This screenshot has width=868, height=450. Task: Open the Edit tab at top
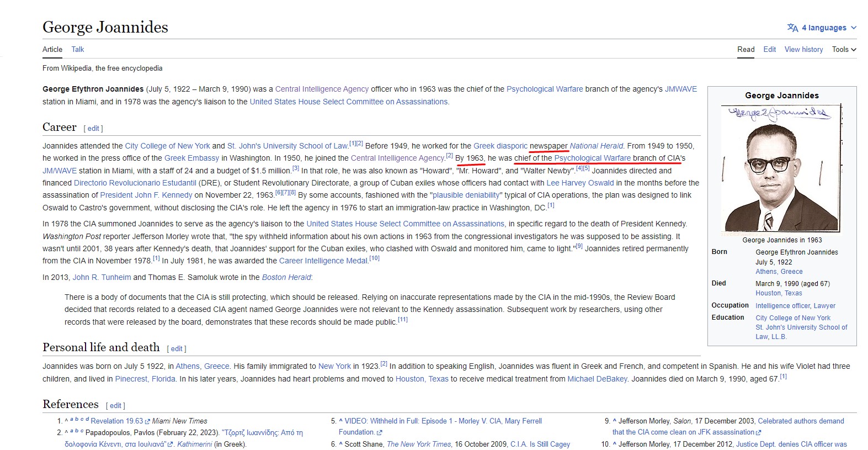coord(769,49)
